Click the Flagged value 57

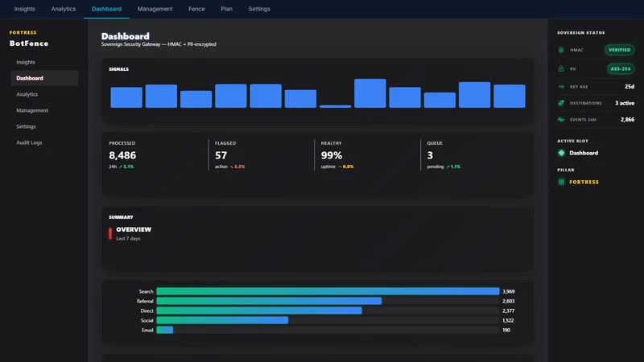coord(221,155)
